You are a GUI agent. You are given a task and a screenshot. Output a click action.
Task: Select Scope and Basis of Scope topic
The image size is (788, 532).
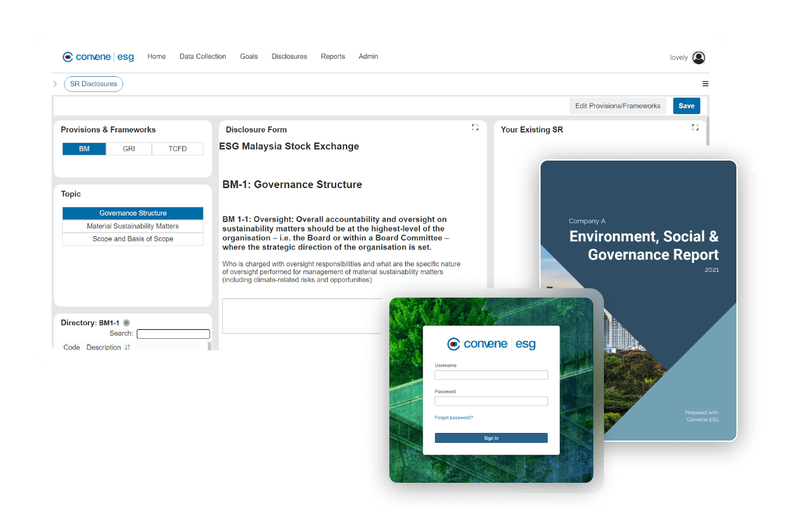click(x=133, y=239)
